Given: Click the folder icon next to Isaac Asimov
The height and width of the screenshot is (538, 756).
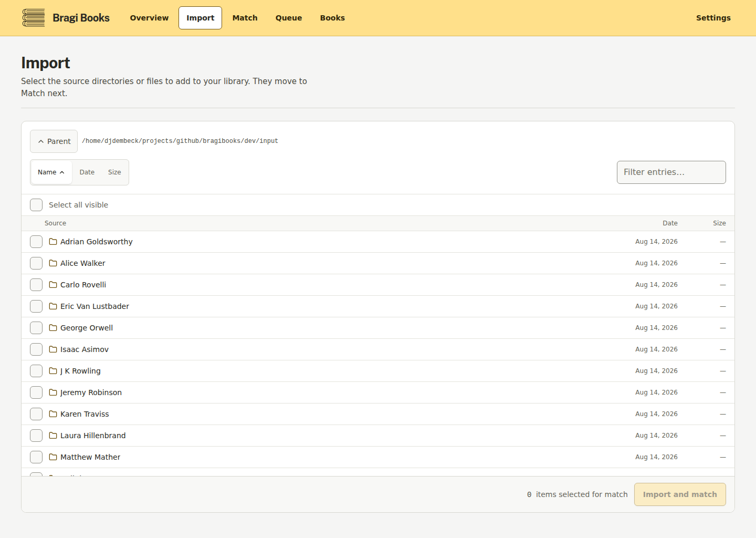Looking at the screenshot, I should click(53, 349).
